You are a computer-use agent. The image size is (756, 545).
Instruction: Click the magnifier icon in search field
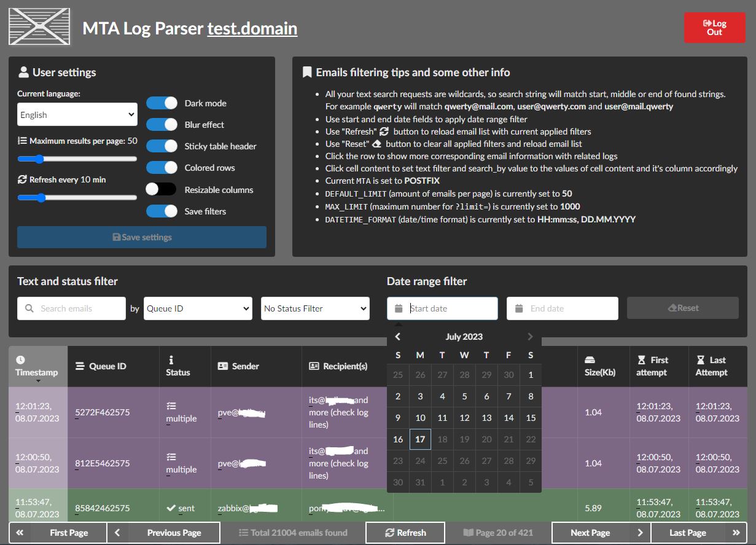[29, 308]
